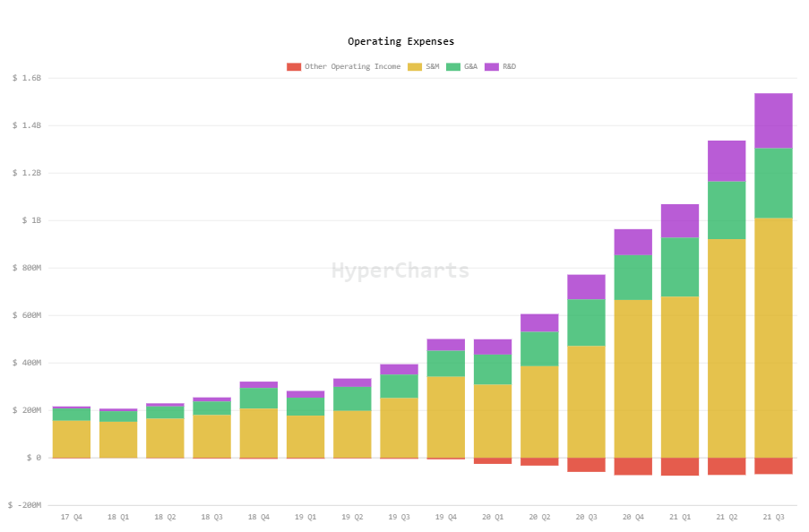Click the 19 Q4 green G&A bar segment
Image resolution: width=809 pixels, height=532 pixels.
click(446, 364)
